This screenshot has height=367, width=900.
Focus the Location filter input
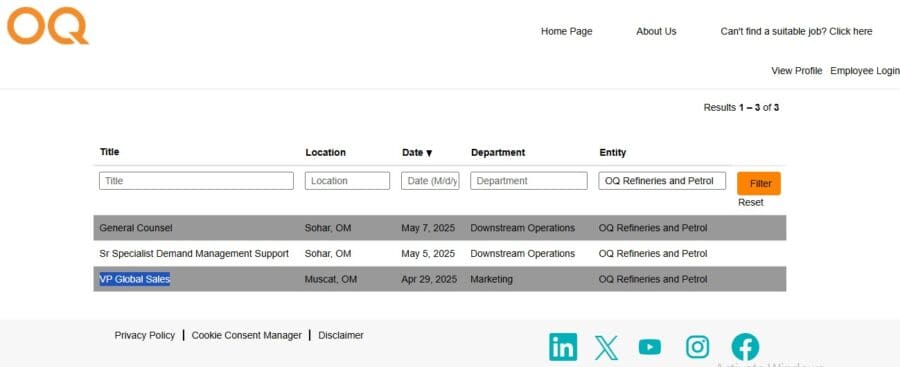click(x=347, y=181)
